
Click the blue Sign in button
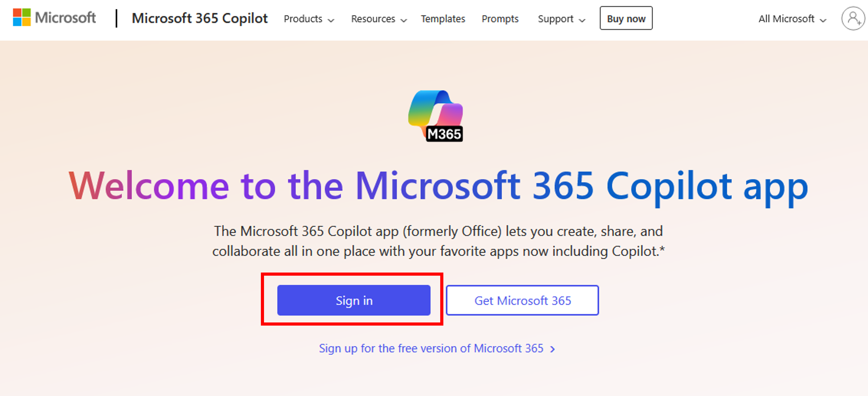[354, 300]
